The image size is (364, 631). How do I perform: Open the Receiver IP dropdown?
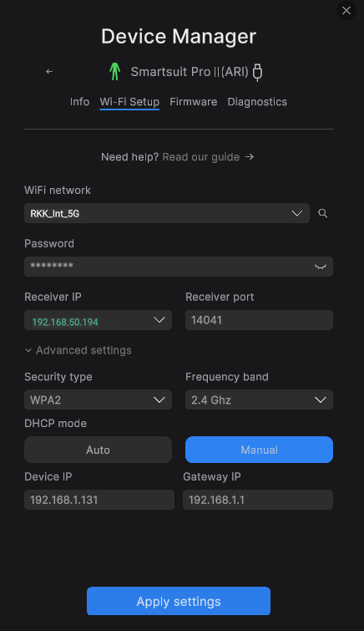click(x=99, y=320)
